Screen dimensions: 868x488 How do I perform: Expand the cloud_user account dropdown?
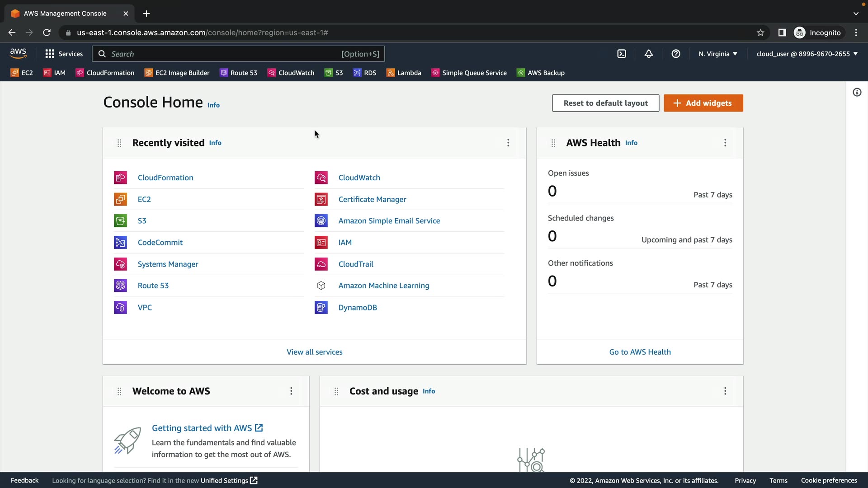pos(807,54)
